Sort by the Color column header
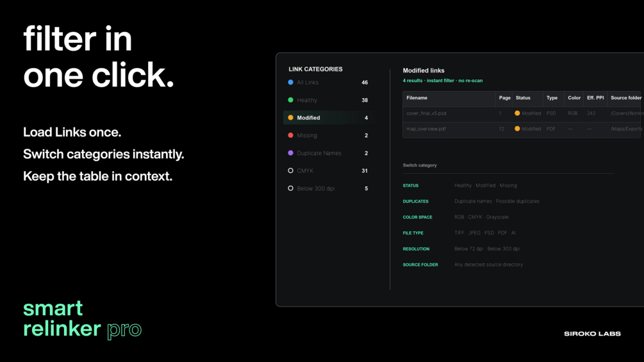644x362 pixels. [x=574, y=98]
